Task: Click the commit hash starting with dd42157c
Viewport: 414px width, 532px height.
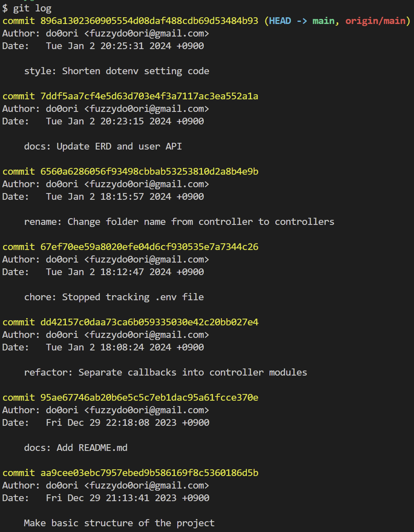Action: coord(149,322)
